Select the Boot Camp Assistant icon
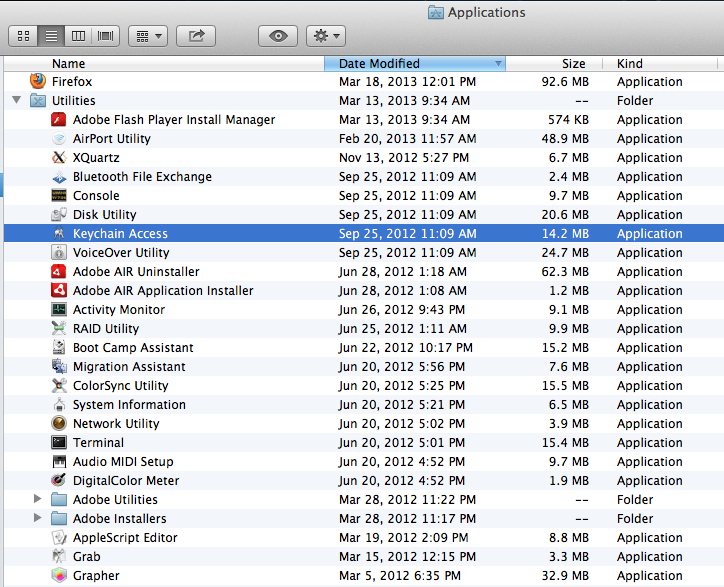Screen dimensions: 724x587 point(59,347)
